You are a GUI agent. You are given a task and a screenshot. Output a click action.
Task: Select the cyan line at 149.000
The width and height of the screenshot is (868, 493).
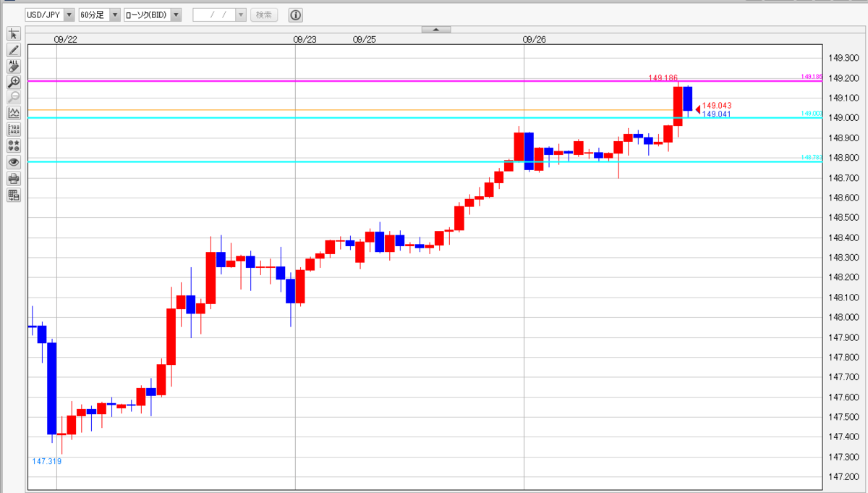tap(425, 117)
